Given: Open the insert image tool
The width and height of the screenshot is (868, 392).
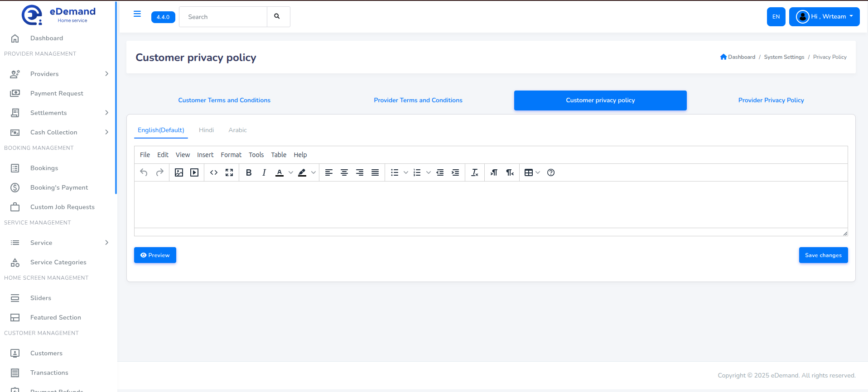Looking at the screenshot, I should pos(179,172).
